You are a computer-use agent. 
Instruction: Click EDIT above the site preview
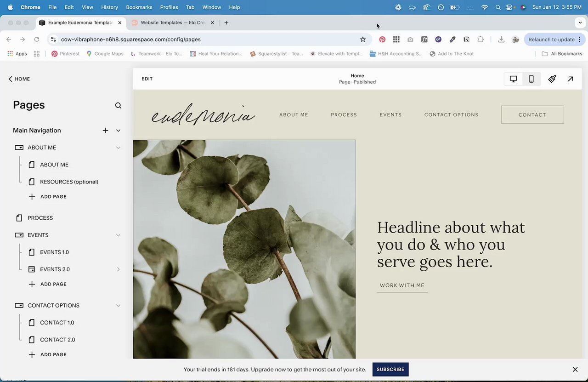point(147,79)
